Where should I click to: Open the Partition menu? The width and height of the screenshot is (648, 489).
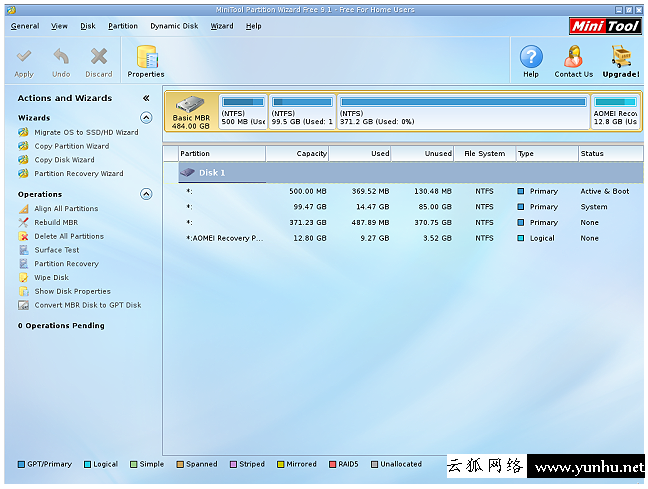pos(123,26)
